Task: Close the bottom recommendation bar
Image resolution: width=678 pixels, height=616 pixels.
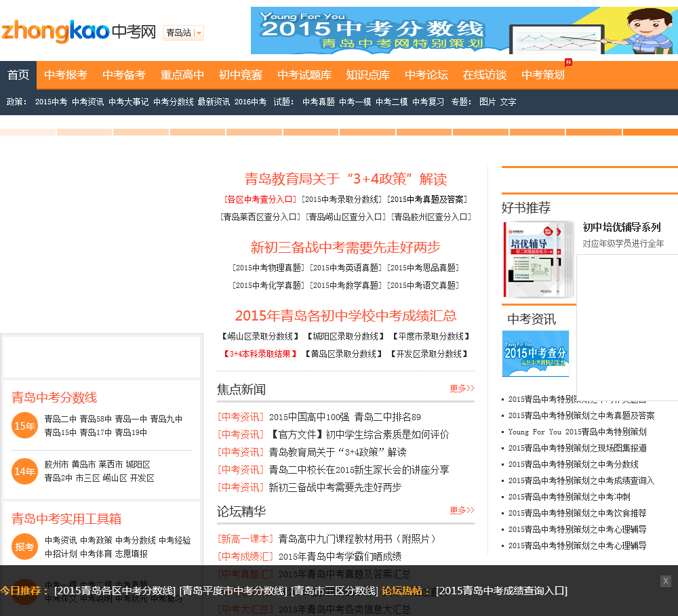Action: tap(666, 581)
